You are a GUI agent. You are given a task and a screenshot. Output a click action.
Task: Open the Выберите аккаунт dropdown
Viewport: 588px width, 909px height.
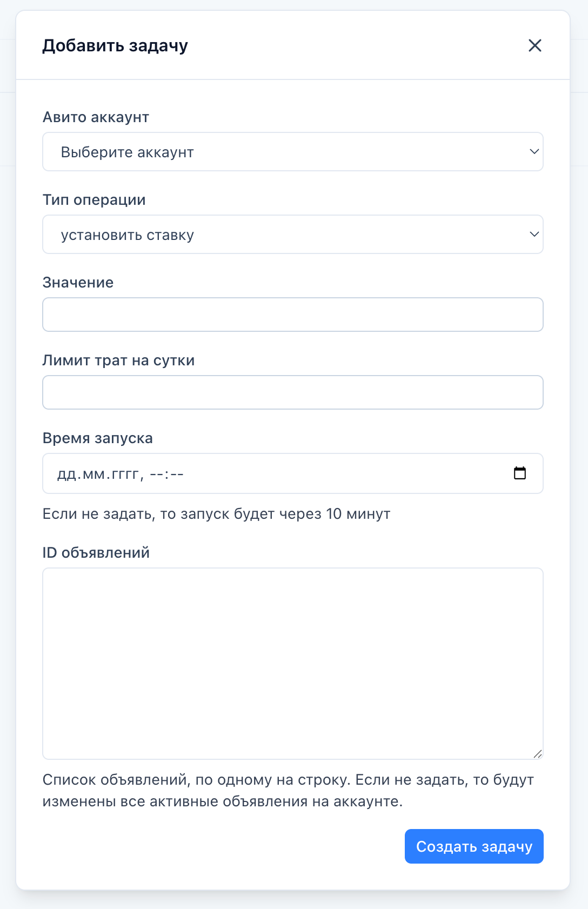(292, 152)
